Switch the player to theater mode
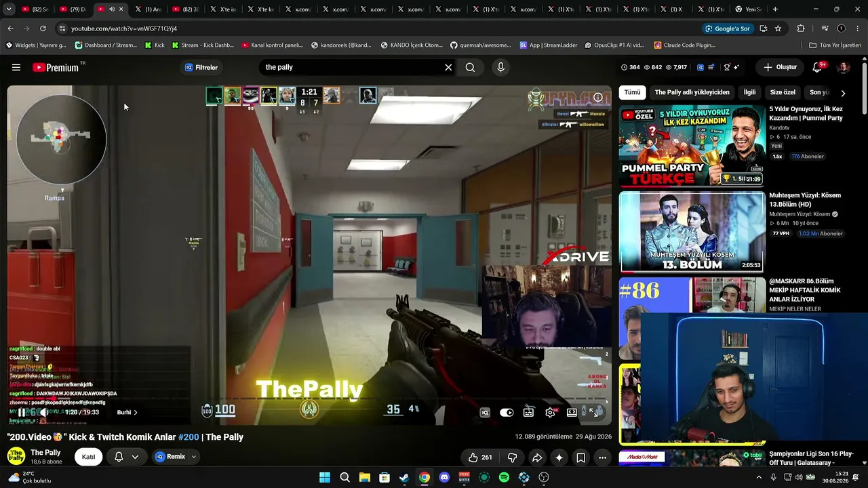Screen dimensions: 868x488 pyautogui.click(x=572, y=412)
